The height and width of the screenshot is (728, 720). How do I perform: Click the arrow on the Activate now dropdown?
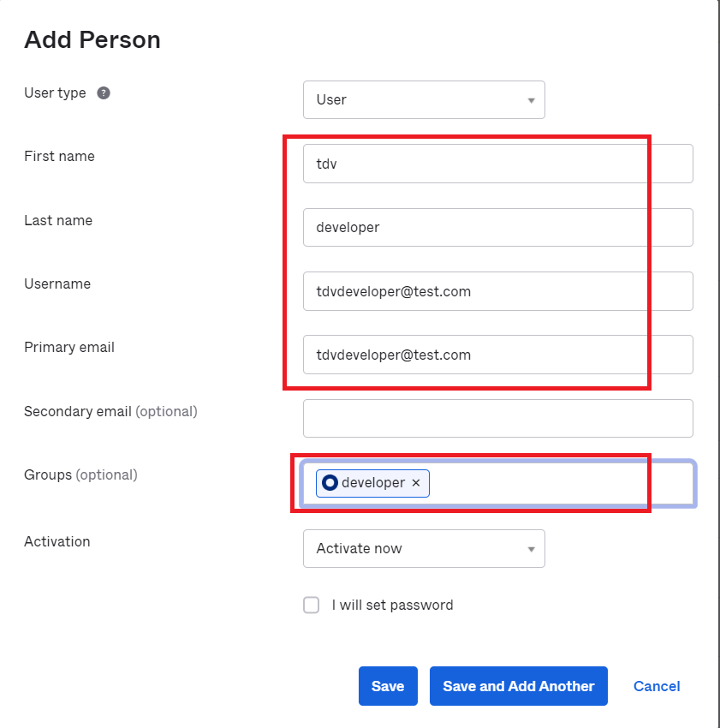[x=531, y=549]
